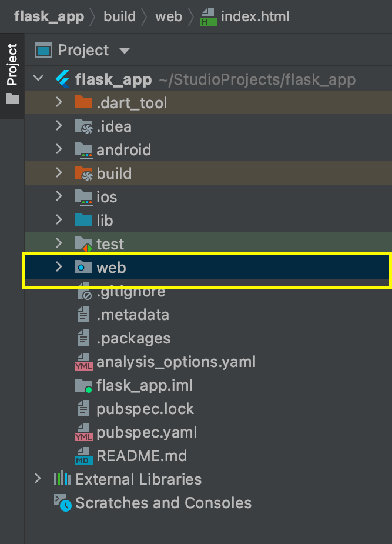Collapse the flask_app root node

[38, 78]
